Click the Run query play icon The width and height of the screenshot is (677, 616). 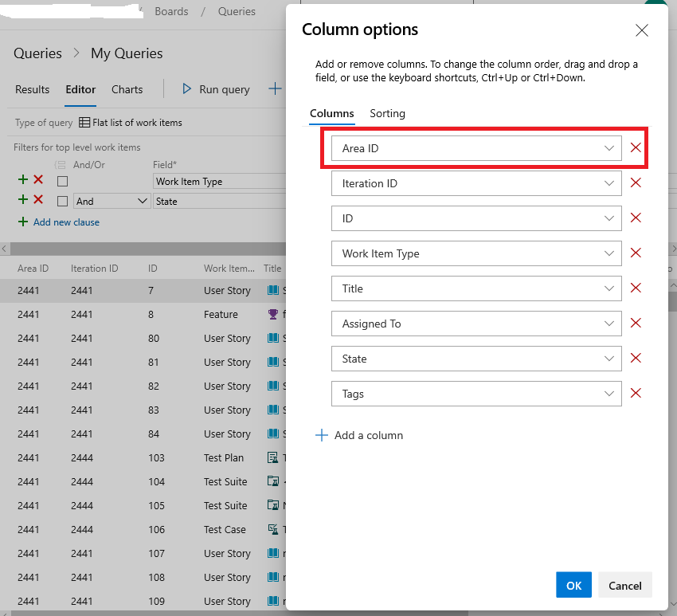coord(187,89)
